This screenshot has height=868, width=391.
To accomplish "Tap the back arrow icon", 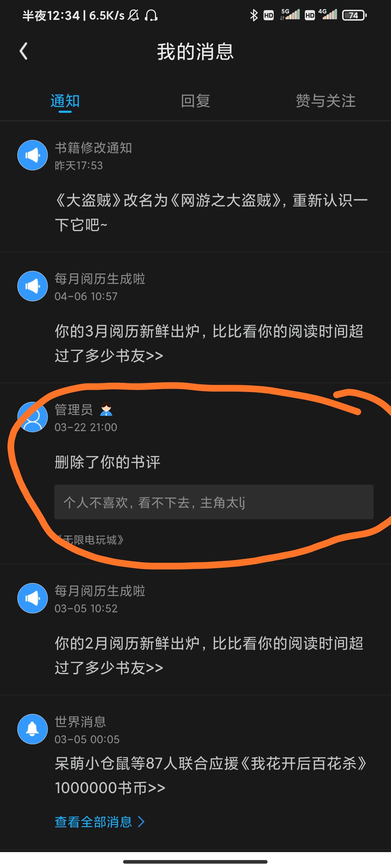I will point(24,51).
